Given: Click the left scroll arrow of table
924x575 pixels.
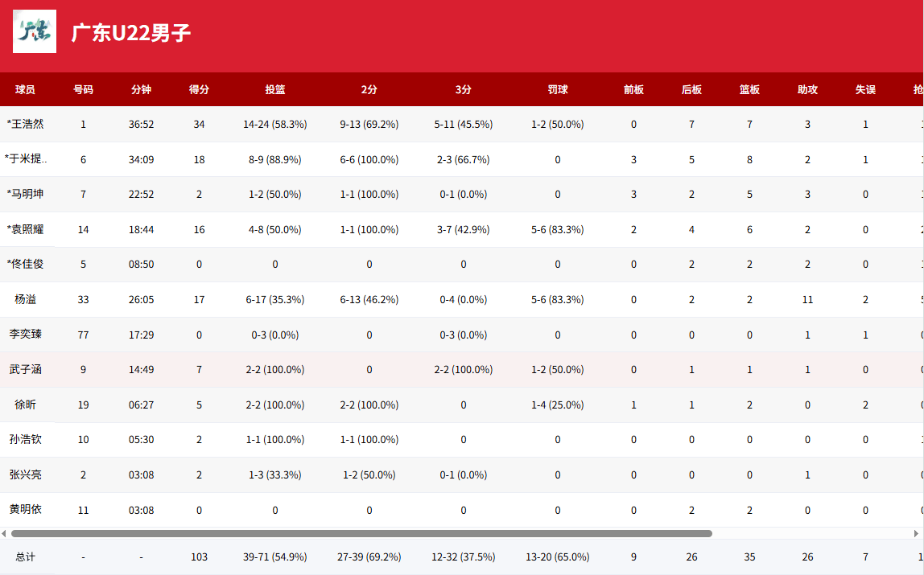Looking at the screenshot, I should point(4,533).
